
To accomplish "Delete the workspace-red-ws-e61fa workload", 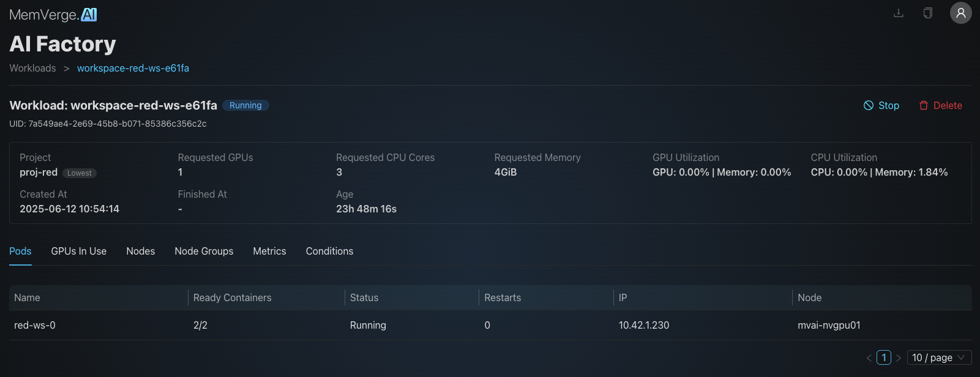I will [941, 105].
